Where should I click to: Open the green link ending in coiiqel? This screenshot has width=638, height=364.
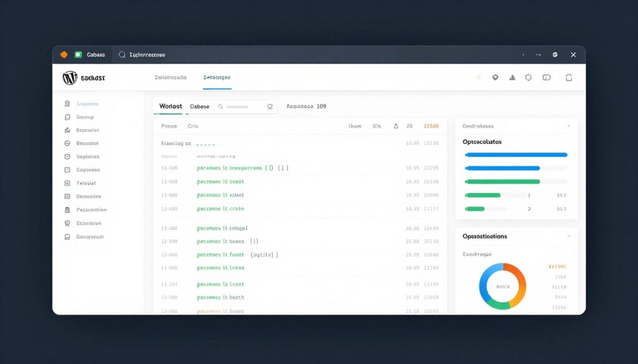pyautogui.click(x=222, y=228)
